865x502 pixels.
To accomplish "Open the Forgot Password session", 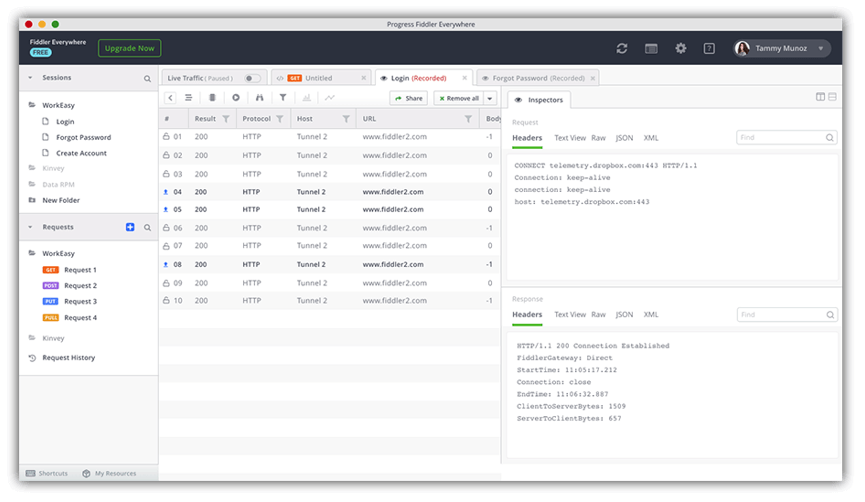I will coord(83,137).
